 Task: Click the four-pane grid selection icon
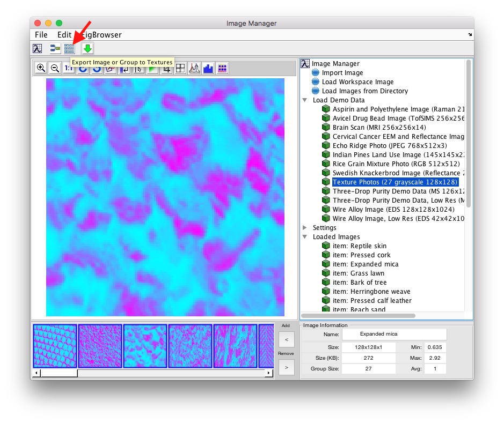180,68
